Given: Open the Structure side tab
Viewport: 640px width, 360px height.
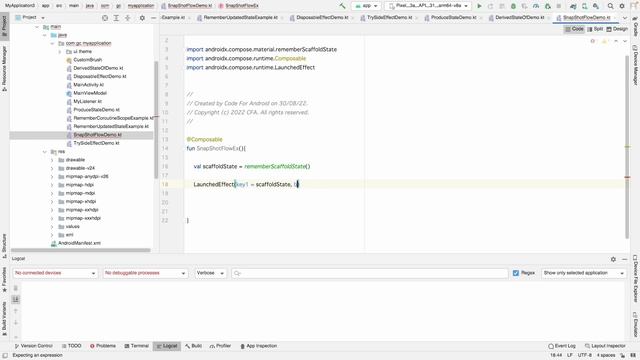Looking at the screenshot, I should [4, 246].
